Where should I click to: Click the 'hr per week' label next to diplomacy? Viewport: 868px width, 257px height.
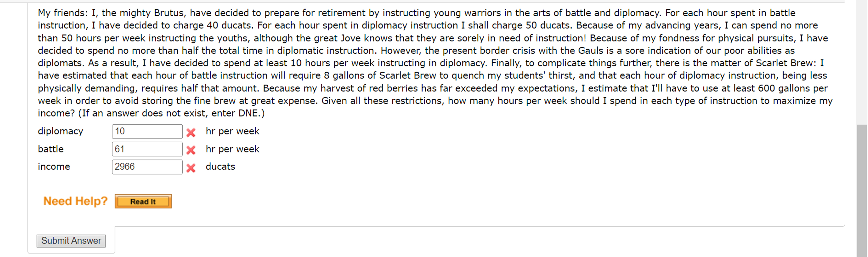click(x=232, y=131)
